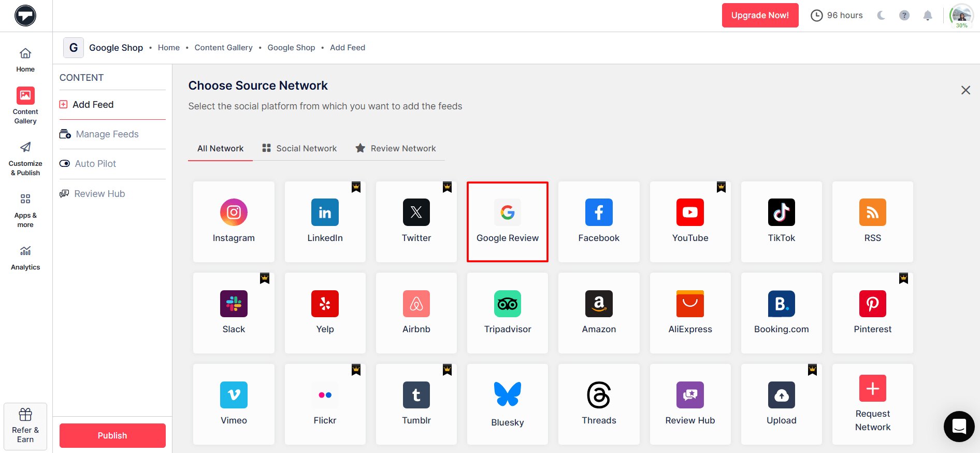Pick the Airbnb network tile

pyautogui.click(x=416, y=313)
